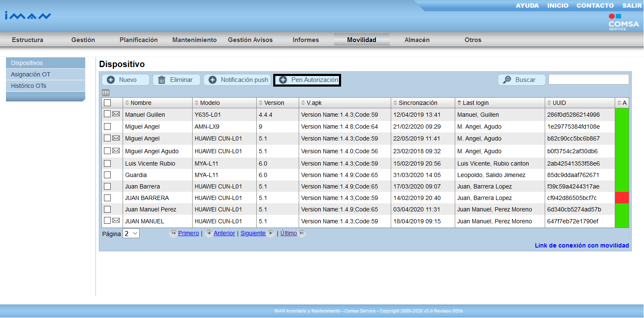Image resolution: width=644 pixels, height=318 pixels.
Task: Sort table by Nombre column arrows
Action: [127, 103]
